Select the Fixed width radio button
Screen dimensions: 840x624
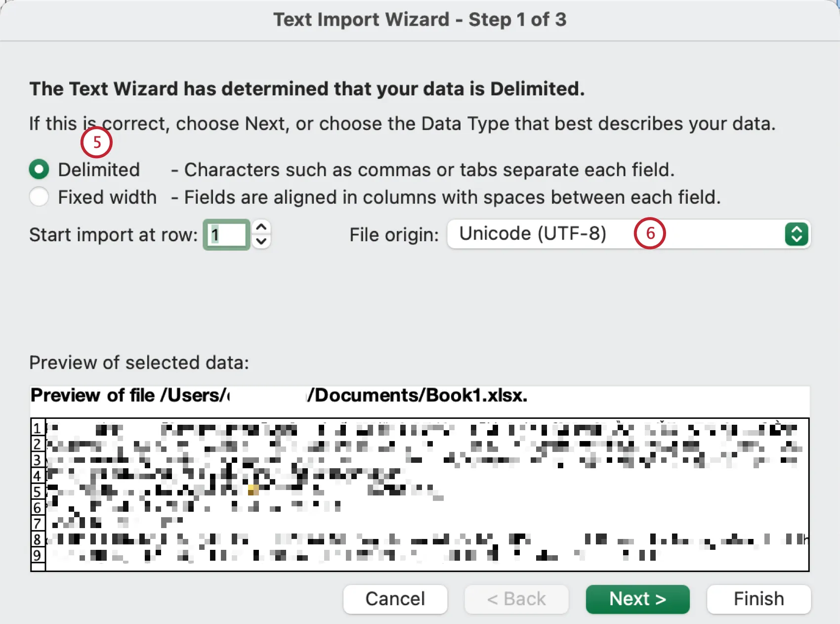pyautogui.click(x=39, y=196)
